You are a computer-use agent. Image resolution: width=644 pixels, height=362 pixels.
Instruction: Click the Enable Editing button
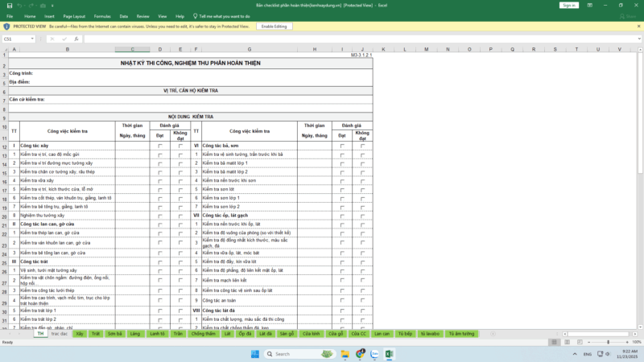click(x=274, y=27)
